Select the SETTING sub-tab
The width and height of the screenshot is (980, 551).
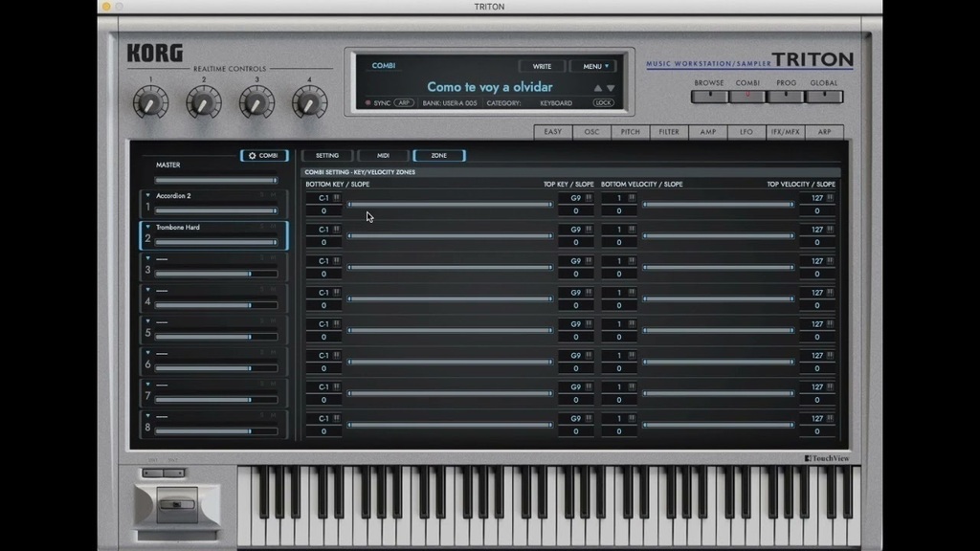327,156
